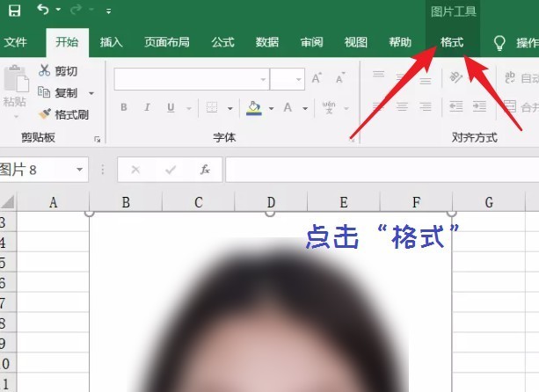This screenshot has height=392, width=539.
Task: Click the 自动换行 wrap text button
Action: point(521,78)
